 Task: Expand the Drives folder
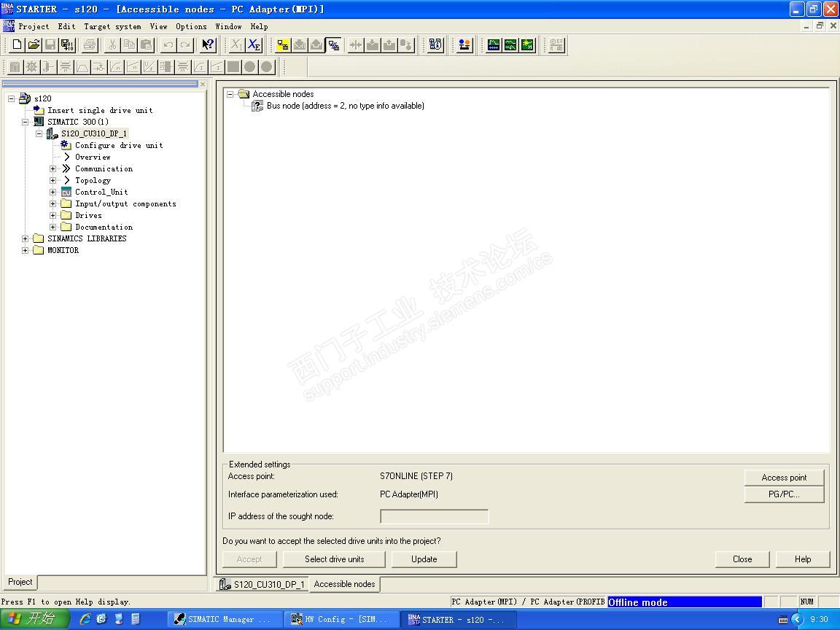click(x=53, y=215)
